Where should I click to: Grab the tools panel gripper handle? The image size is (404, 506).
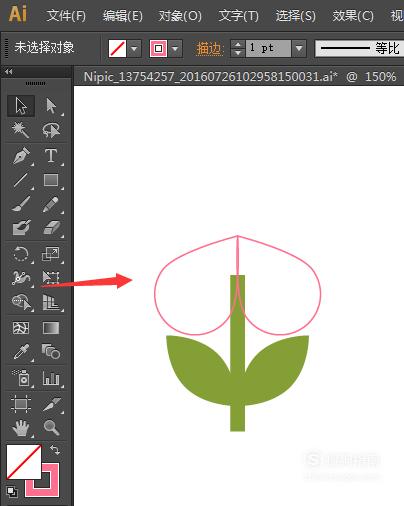pyautogui.click(x=36, y=83)
